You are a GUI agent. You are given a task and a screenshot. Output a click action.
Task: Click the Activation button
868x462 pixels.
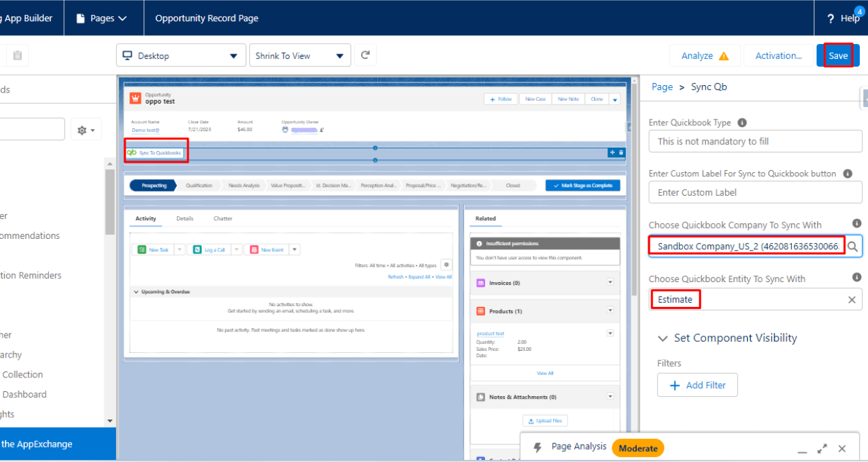click(778, 56)
